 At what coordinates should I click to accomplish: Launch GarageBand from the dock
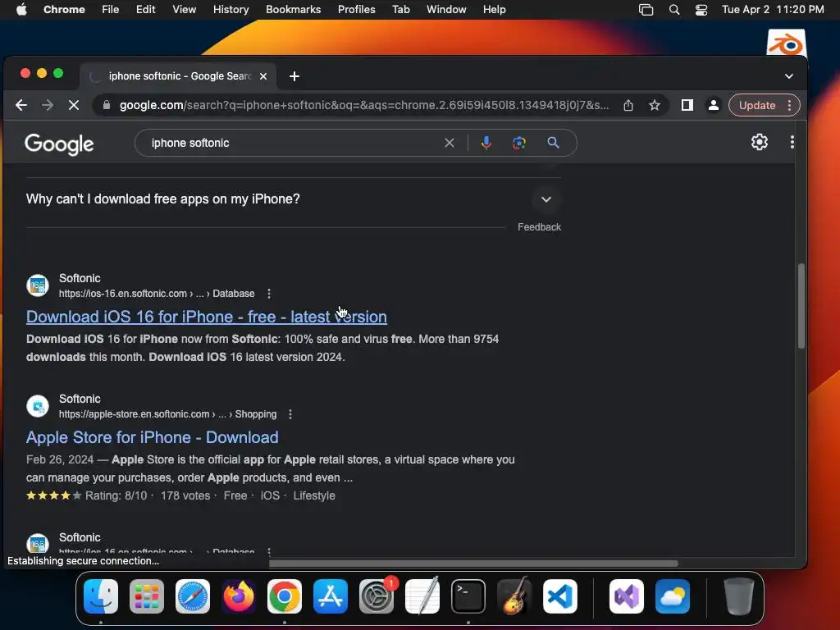(514, 596)
